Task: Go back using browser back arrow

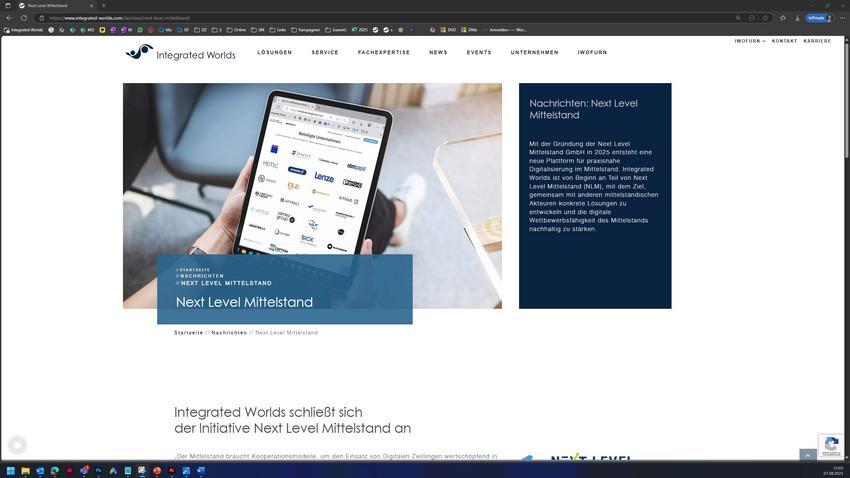Action: pyautogui.click(x=9, y=18)
